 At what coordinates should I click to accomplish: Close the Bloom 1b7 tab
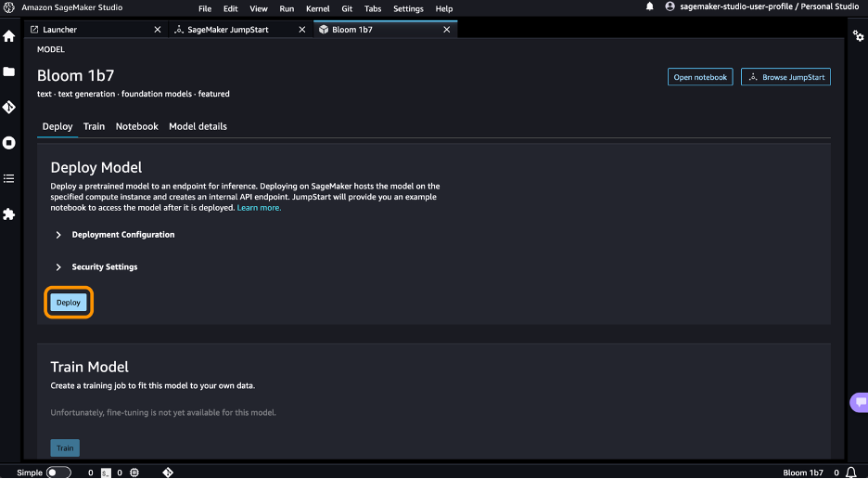tap(447, 30)
